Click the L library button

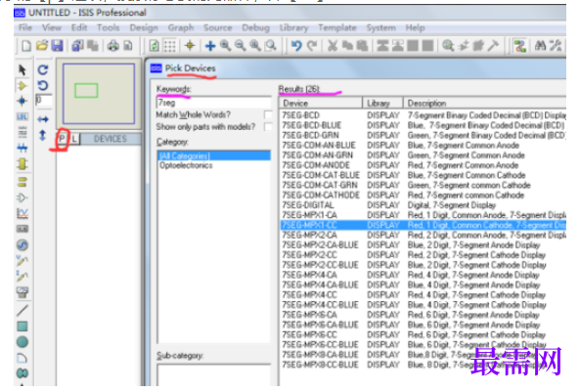pos(74,139)
